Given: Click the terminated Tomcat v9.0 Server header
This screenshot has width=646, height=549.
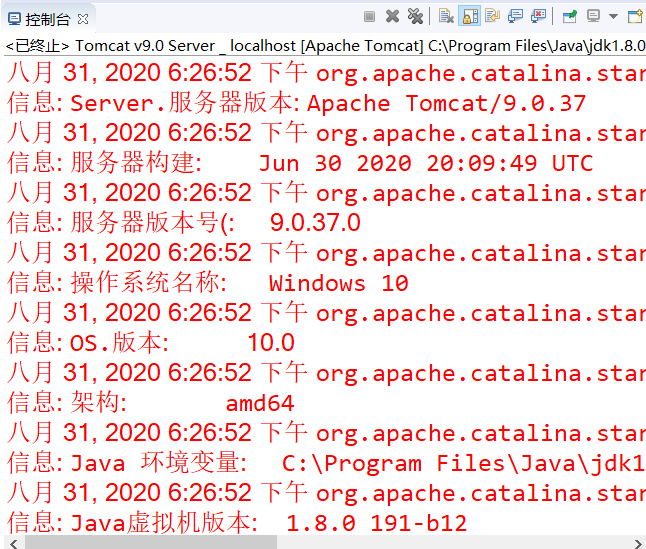Looking at the screenshot, I should [325, 46].
